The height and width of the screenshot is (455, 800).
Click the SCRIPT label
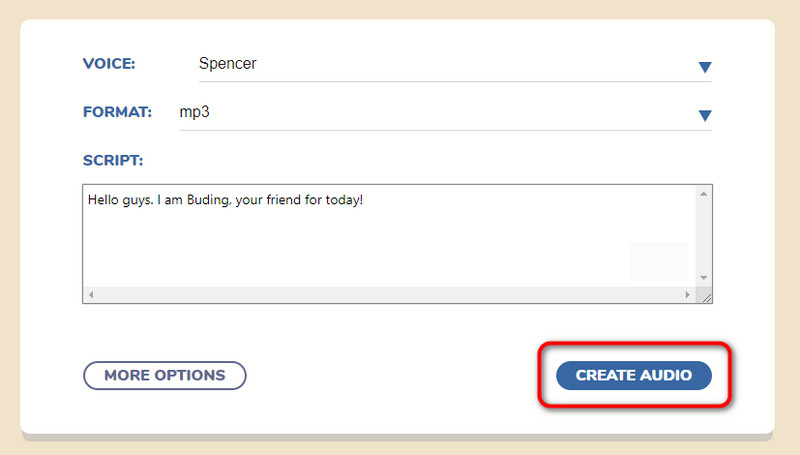pos(112,160)
